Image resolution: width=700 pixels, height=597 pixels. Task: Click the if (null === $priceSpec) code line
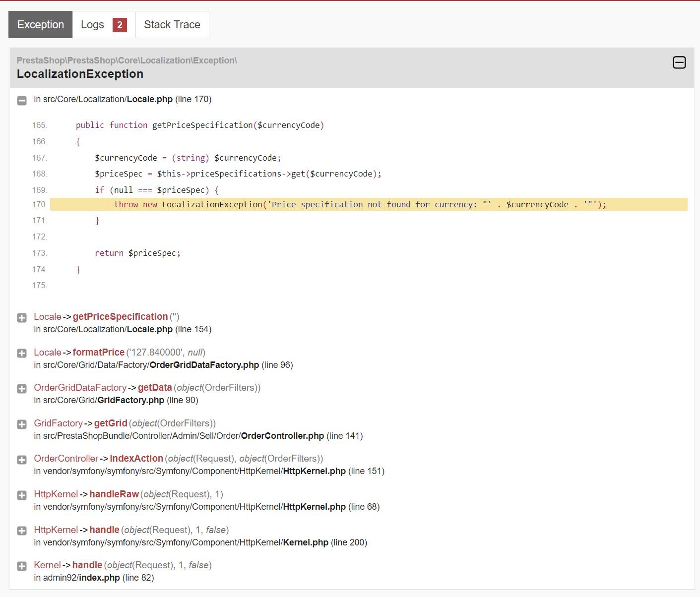[157, 190]
